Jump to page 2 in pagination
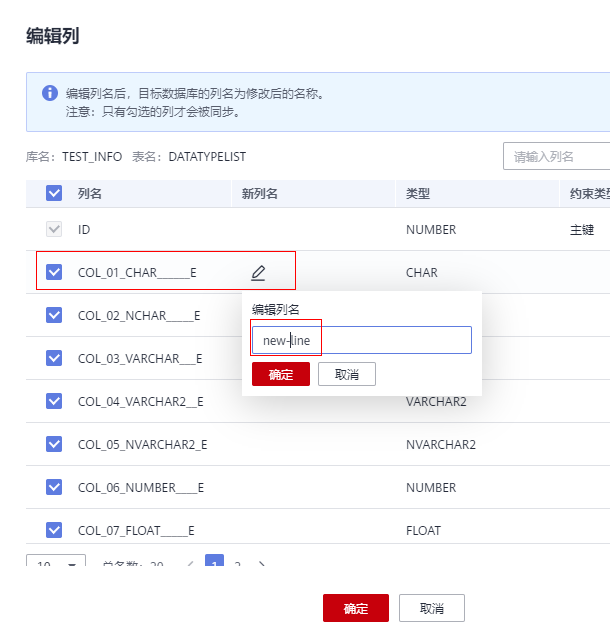Screen dimensions: 610x630 [238, 565]
